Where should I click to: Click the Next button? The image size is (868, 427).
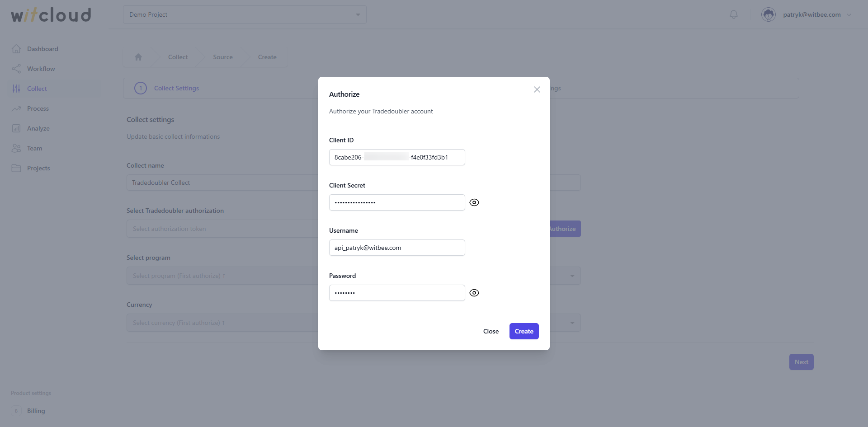pos(802,362)
